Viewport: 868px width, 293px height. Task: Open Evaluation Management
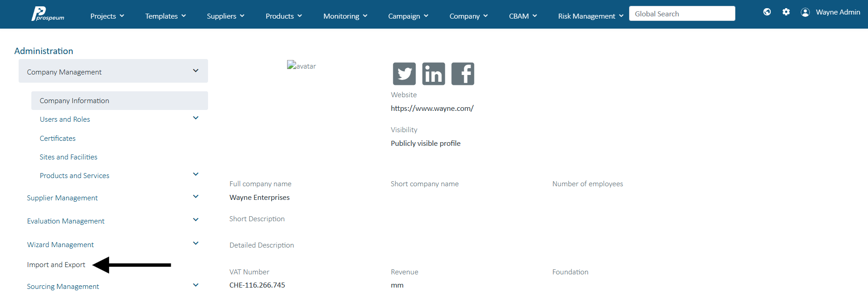[x=66, y=221]
